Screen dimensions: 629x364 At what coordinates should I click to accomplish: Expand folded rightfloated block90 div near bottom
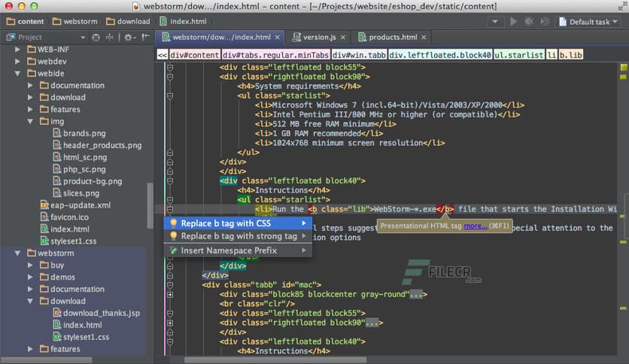point(170,323)
